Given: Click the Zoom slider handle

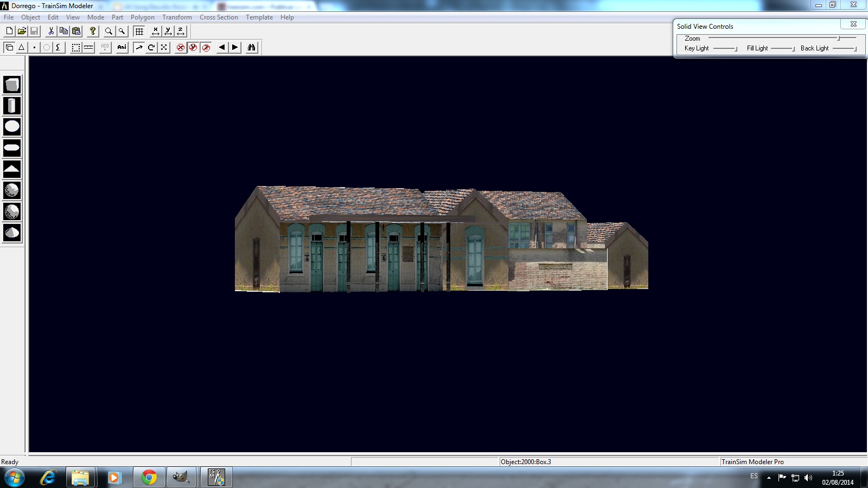Looking at the screenshot, I should pyautogui.click(x=839, y=38).
